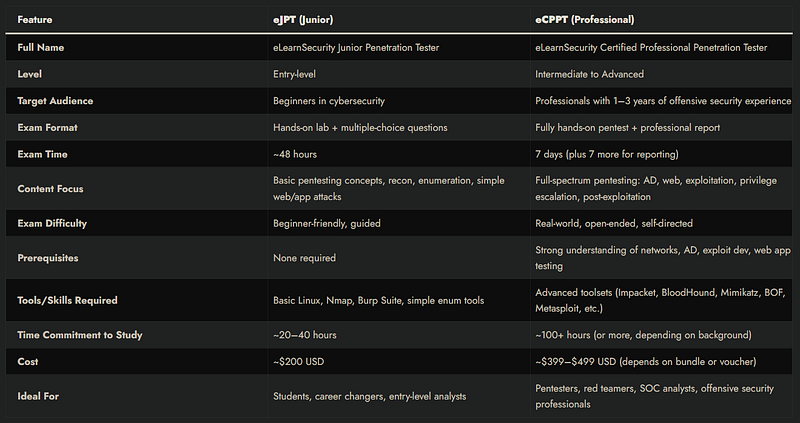The width and height of the screenshot is (800, 423).
Task: Select the Tools/Skills Required row label
Action: point(67,301)
